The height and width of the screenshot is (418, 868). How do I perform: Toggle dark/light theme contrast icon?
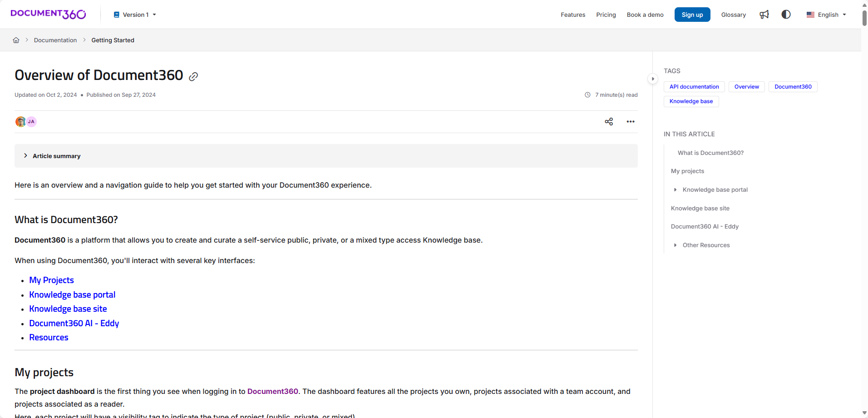click(x=786, y=15)
